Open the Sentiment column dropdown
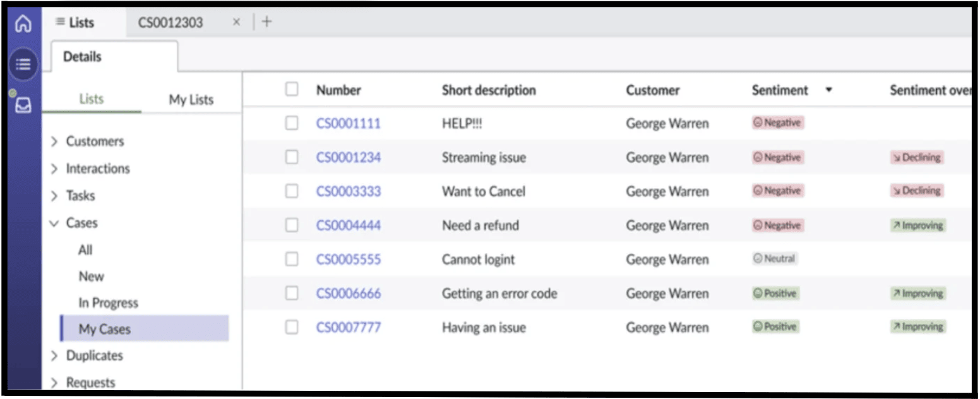This screenshot has width=980, height=399. pyautogui.click(x=829, y=90)
